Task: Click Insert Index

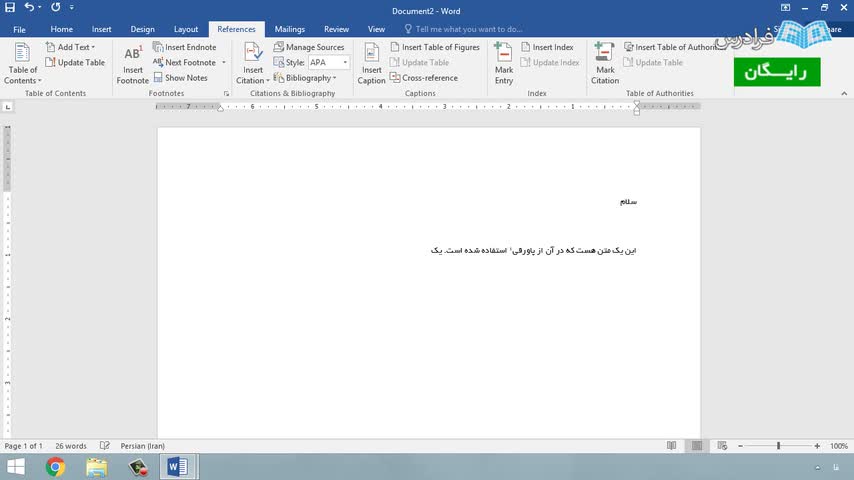Action: pyautogui.click(x=547, y=47)
